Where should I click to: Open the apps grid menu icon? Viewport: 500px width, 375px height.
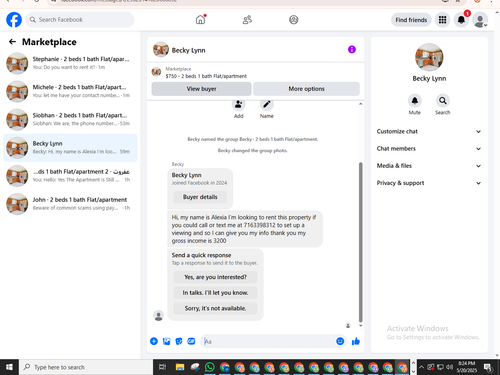click(x=442, y=20)
